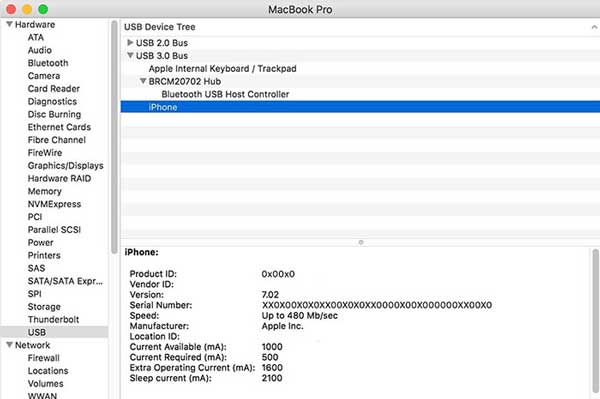Click the iPhone: details heading
Viewport: 600px width, 399px height.
click(141, 252)
